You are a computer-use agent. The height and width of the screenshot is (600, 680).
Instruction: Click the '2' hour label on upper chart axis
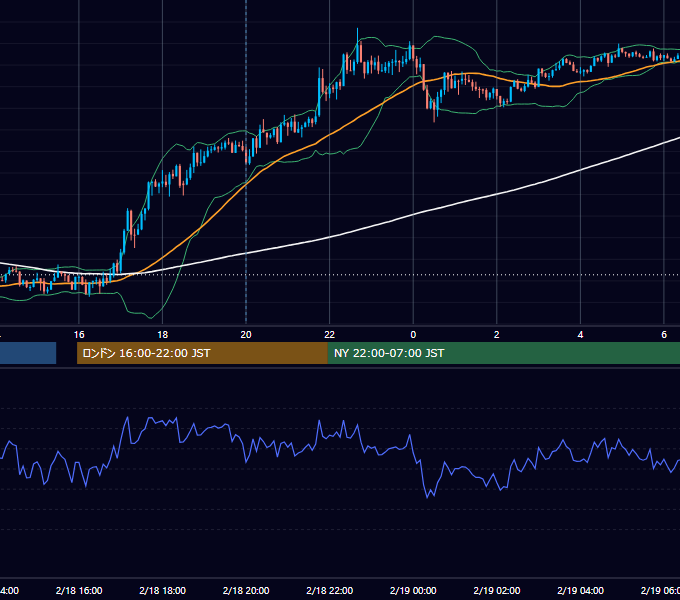coord(497,335)
